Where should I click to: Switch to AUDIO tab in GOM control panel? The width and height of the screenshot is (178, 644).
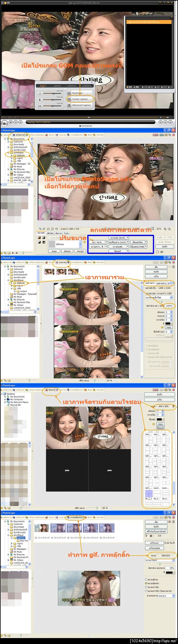tap(58, 86)
